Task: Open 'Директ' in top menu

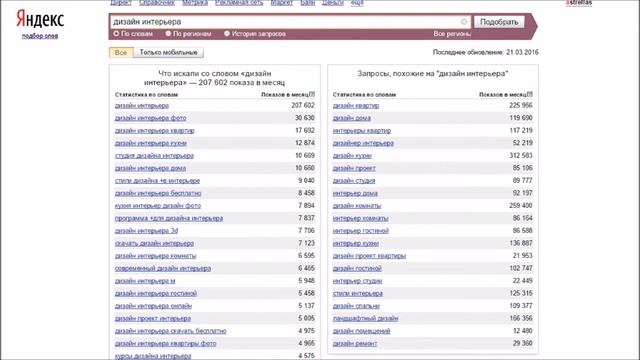Action: (121, 3)
